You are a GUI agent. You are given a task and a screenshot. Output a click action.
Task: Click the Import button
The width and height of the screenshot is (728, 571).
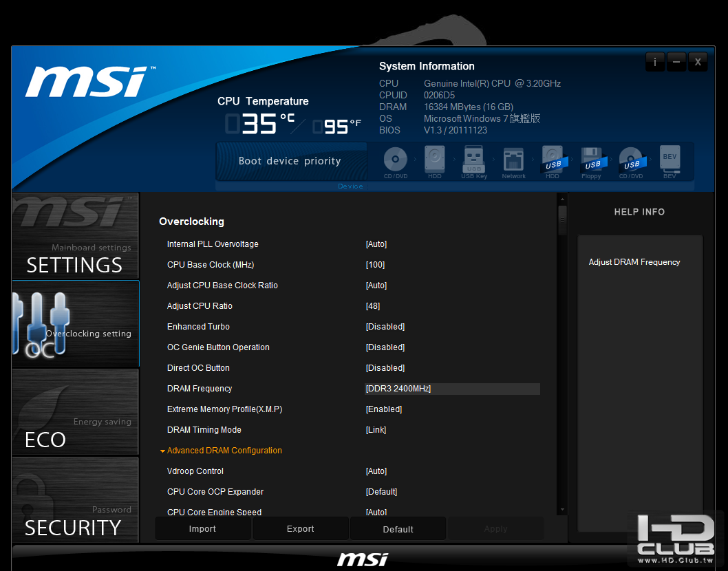pyautogui.click(x=203, y=529)
